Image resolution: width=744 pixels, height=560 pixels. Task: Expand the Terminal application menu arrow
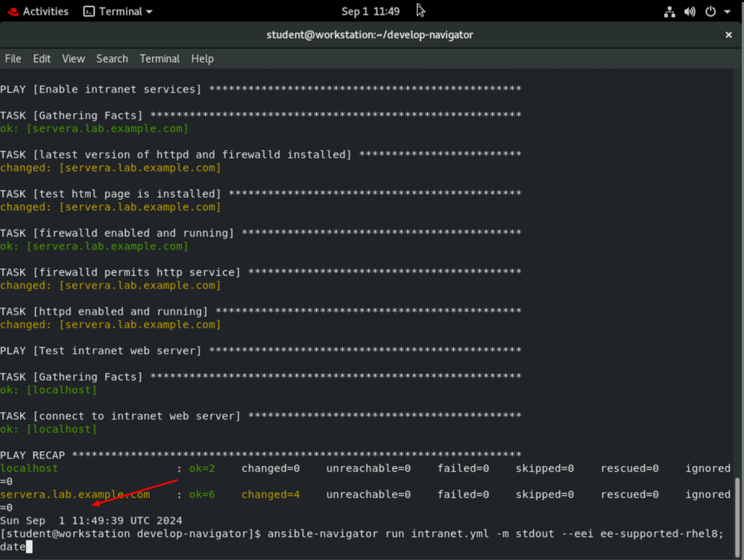pyautogui.click(x=149, y=12)
